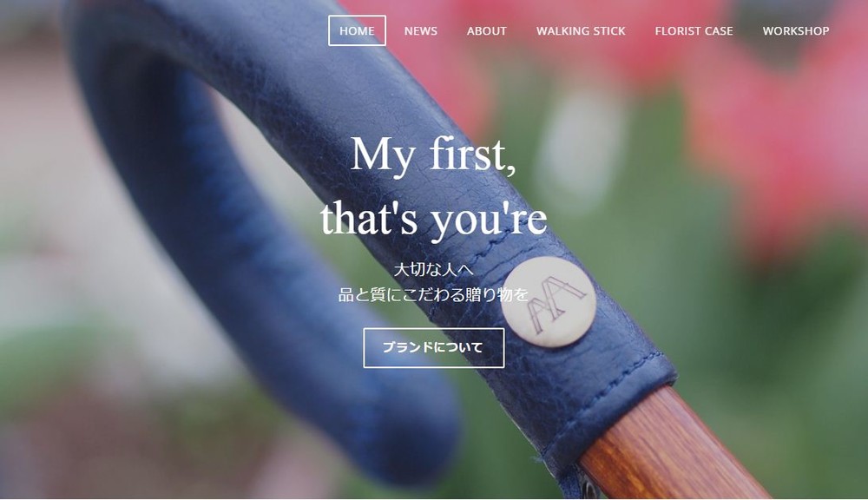Navigate to FLORIST CASE
The width and height of the screenshot is (868, 500).
coord(694,31)
